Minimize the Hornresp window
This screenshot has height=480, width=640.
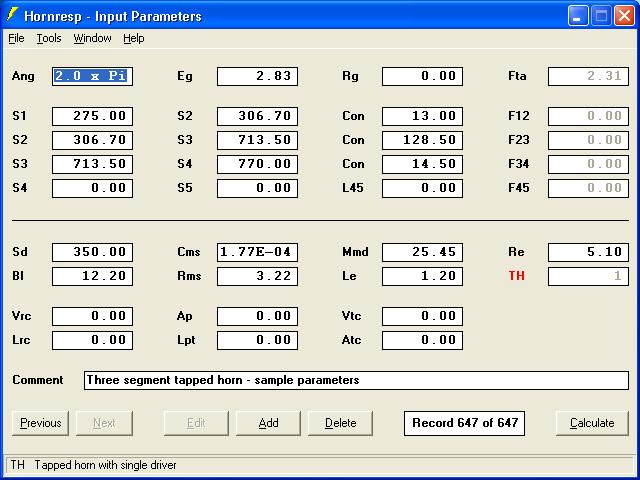point(578,16)
